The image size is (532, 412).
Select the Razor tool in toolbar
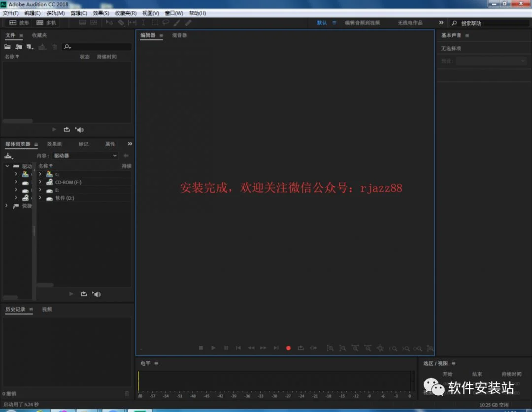click(121, 23)
